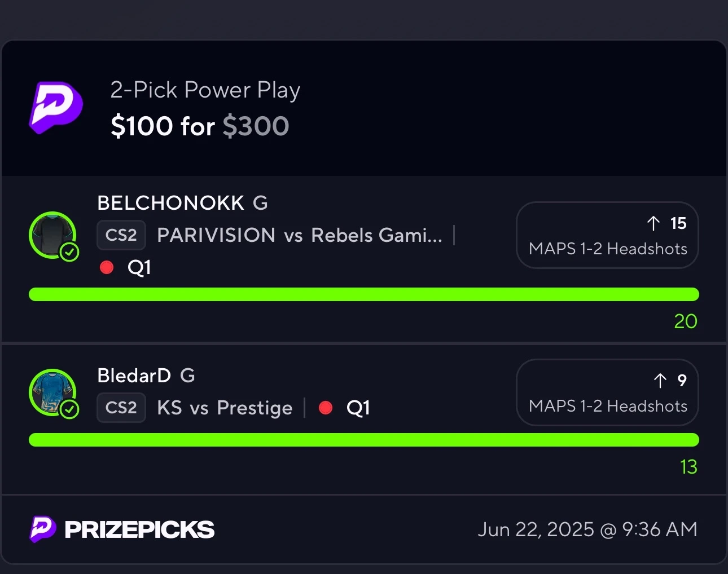Screen dimensions: 728x574
Task: Open BledarD's blue jersey avatar
Action: [52, 392]
